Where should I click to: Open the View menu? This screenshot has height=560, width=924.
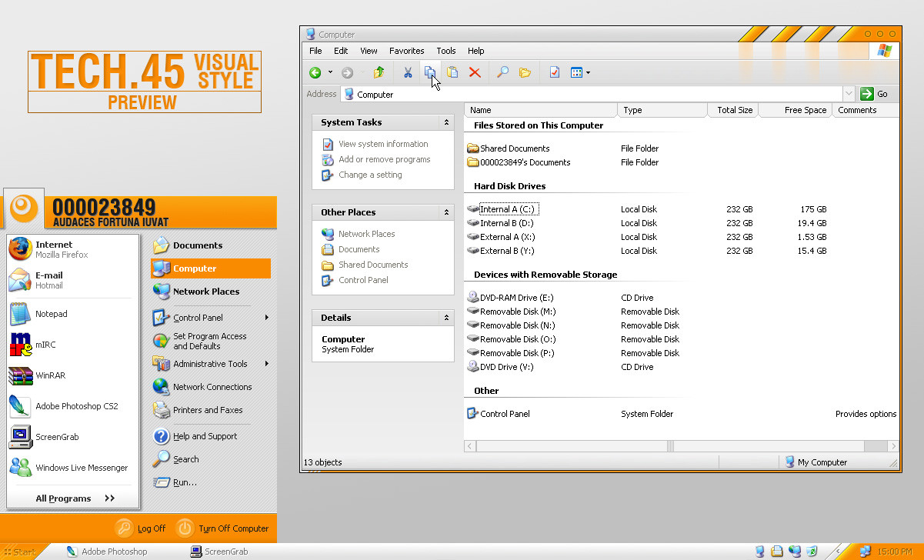[x=369, y=51]
